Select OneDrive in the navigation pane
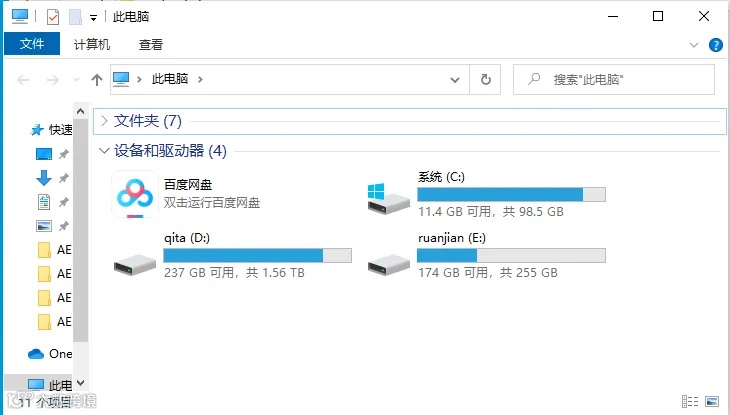The width and height of the screenshot is (730, 415). pyautogui.click(x=50, y=354)
